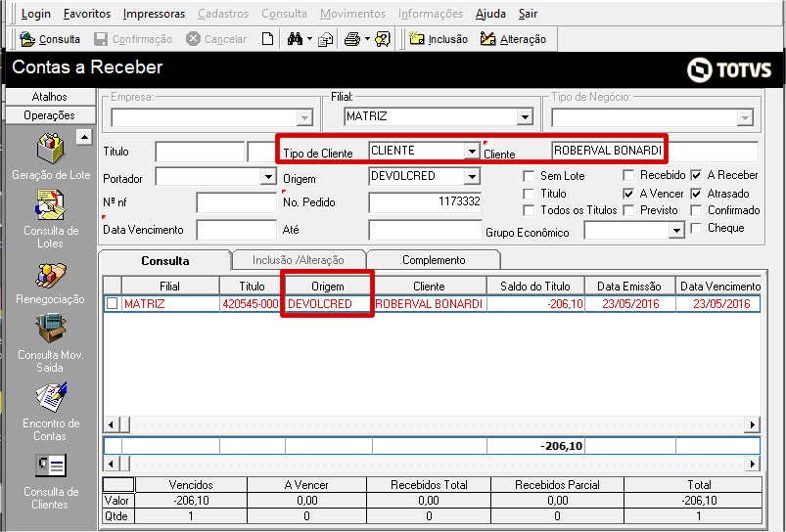Click the printer icon
The height and width of the screenshot is (532, 786).
[x=353, y=39]
